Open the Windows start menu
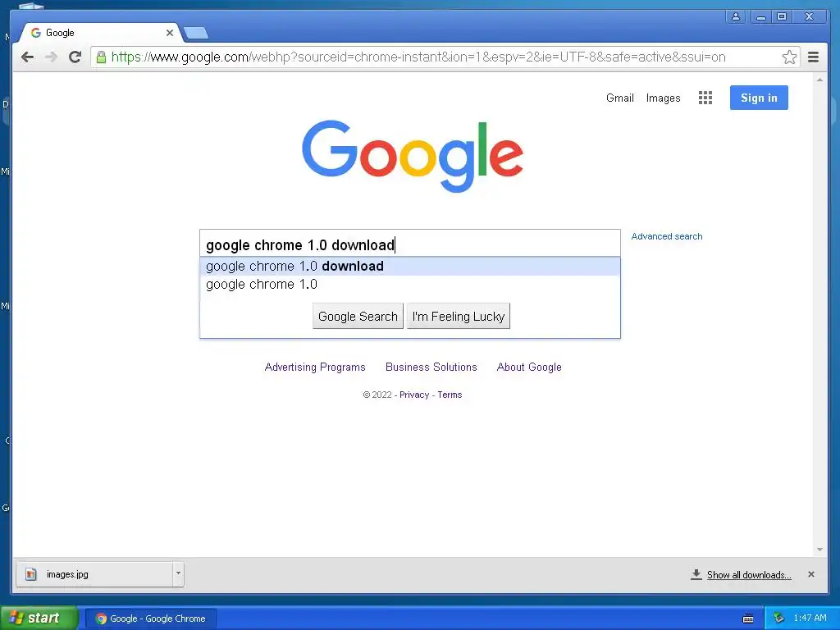 pyautogui.click(x=39, y=619)
